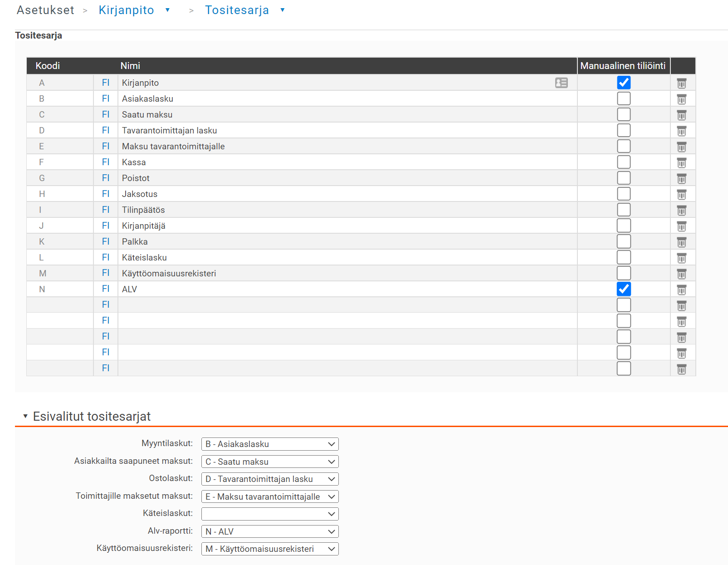
Task: Click trash icon for Asiakaslasku row
Action: click(681, 99)
